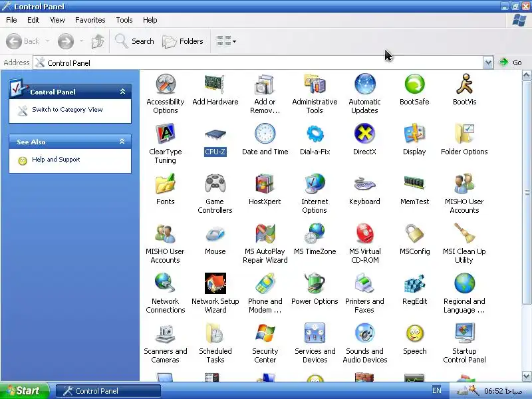This screenshot has width=532, height=399.
Task: Select the BootVis icon
Action: [464, 84]
